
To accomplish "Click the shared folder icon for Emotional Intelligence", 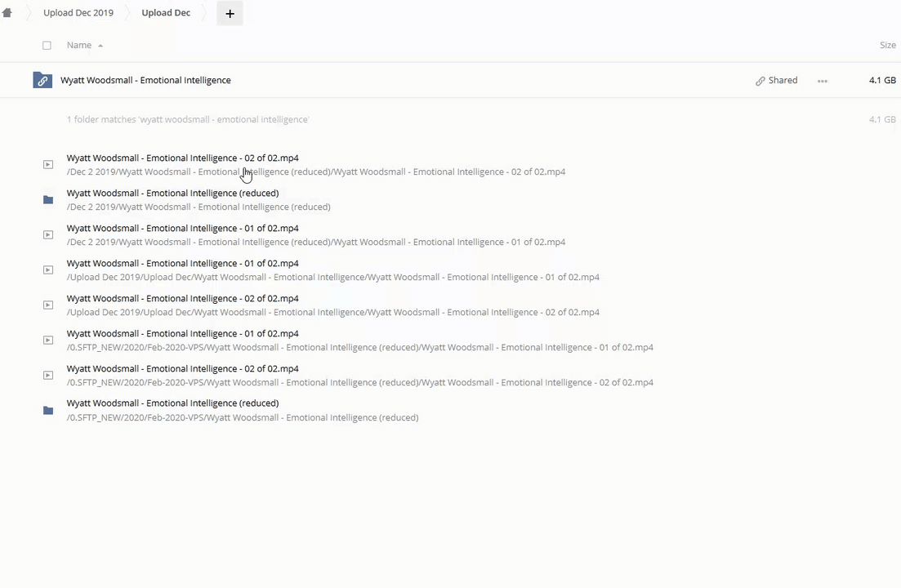I will click(x=42, y=80).
